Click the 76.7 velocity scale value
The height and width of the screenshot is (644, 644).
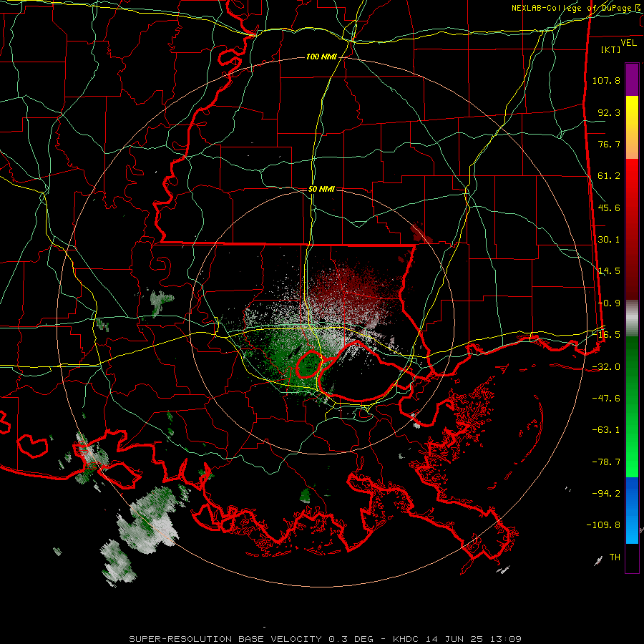pos(609,144)
